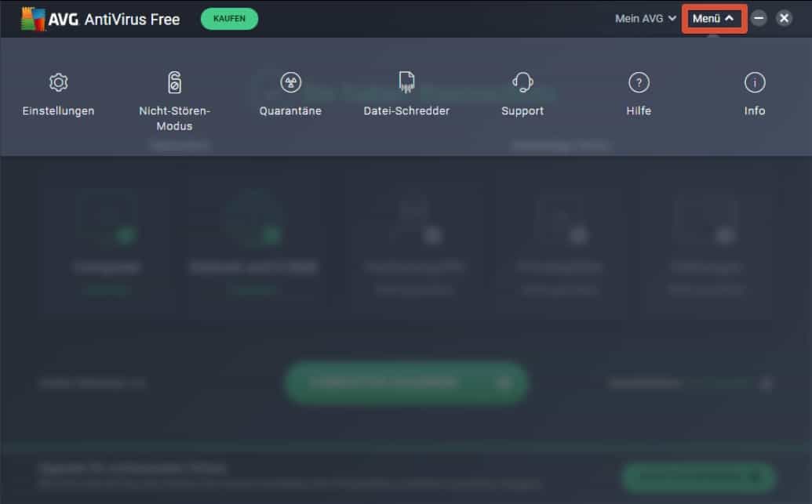Click the AVG logo in the title bar

click(33, 19)
